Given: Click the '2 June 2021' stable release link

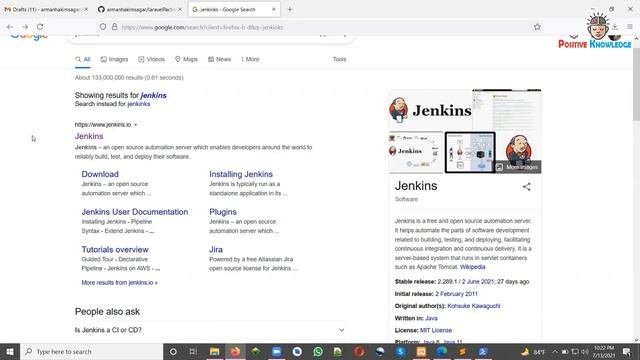Looking at the screenshot, I should (478, 282).
